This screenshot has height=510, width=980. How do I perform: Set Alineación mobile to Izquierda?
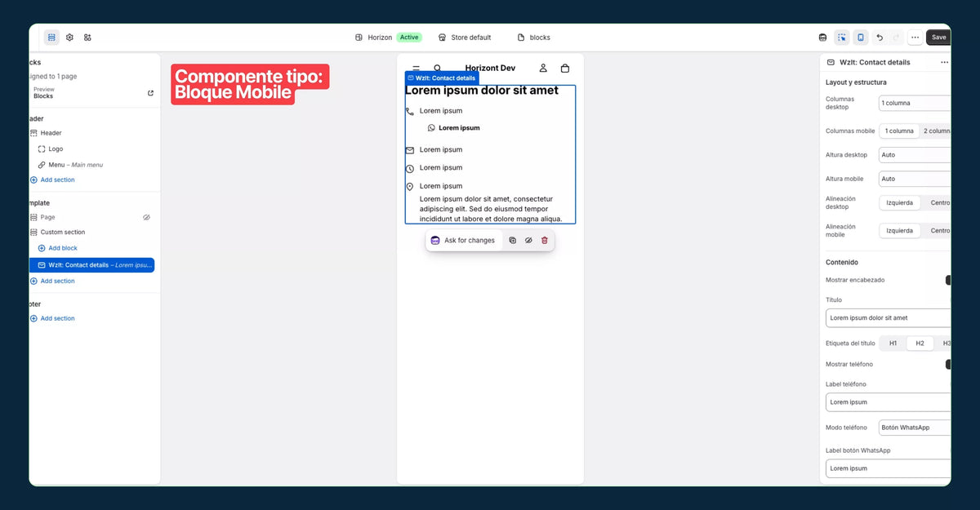tap(899, 231)
